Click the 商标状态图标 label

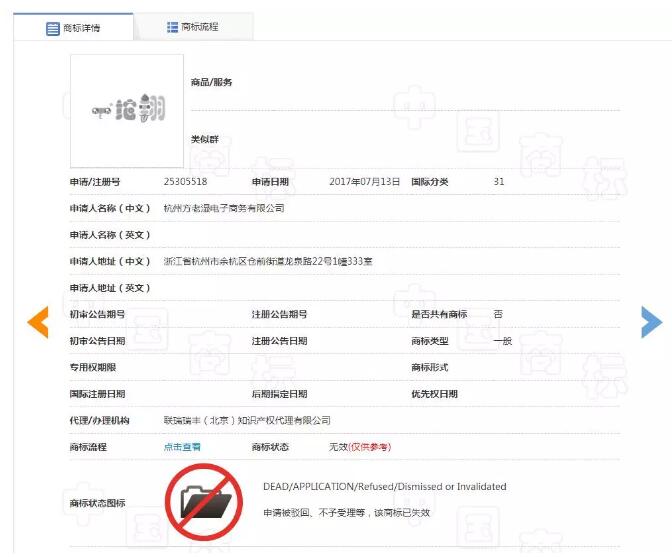coord(97,503)
